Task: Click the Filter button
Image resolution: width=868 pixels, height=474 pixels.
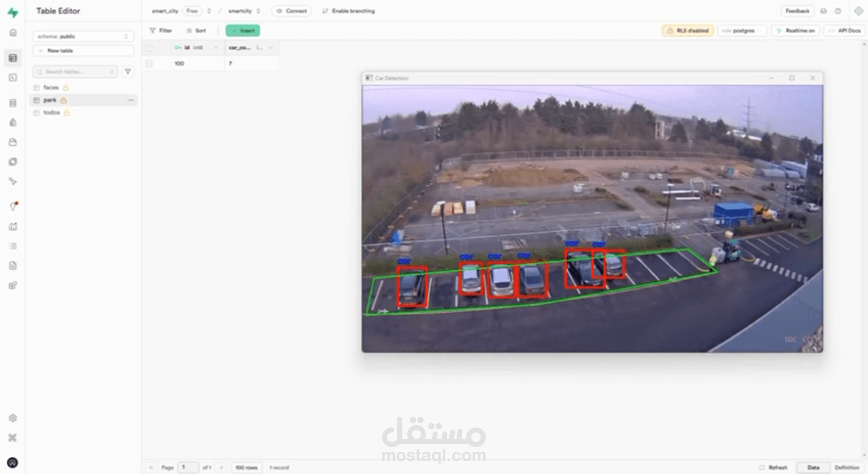Action: [x=161, y=31]
